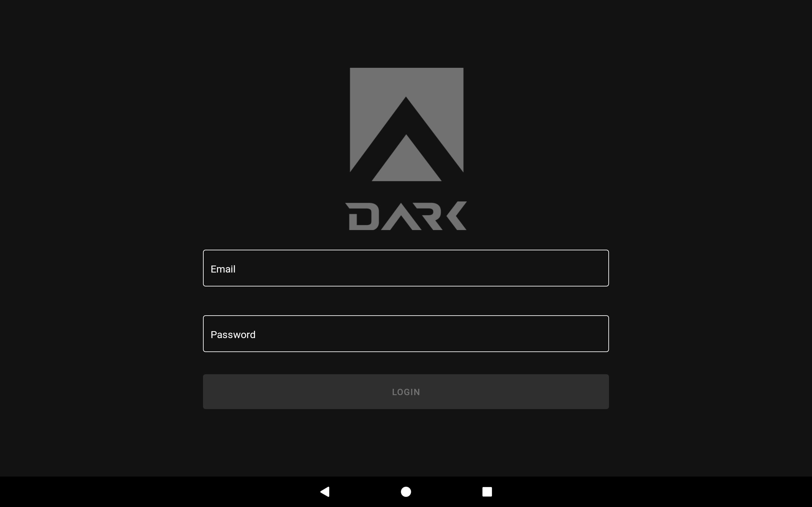Select the white-outlined Password box
The height and width of the screenshot is (507, 812).
click(406, 334)
